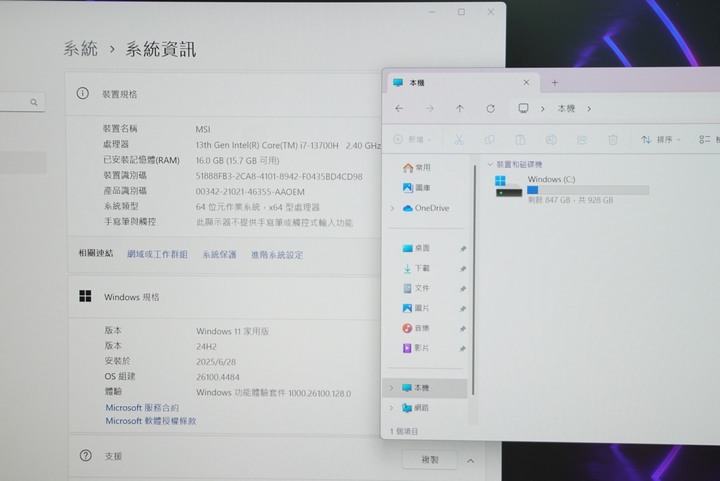Click File Explorer sidebar scrollbar

473,280
